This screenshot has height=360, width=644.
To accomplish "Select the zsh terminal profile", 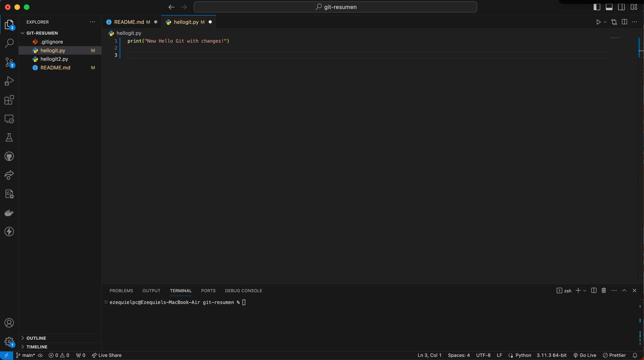I will coord(564,291).
